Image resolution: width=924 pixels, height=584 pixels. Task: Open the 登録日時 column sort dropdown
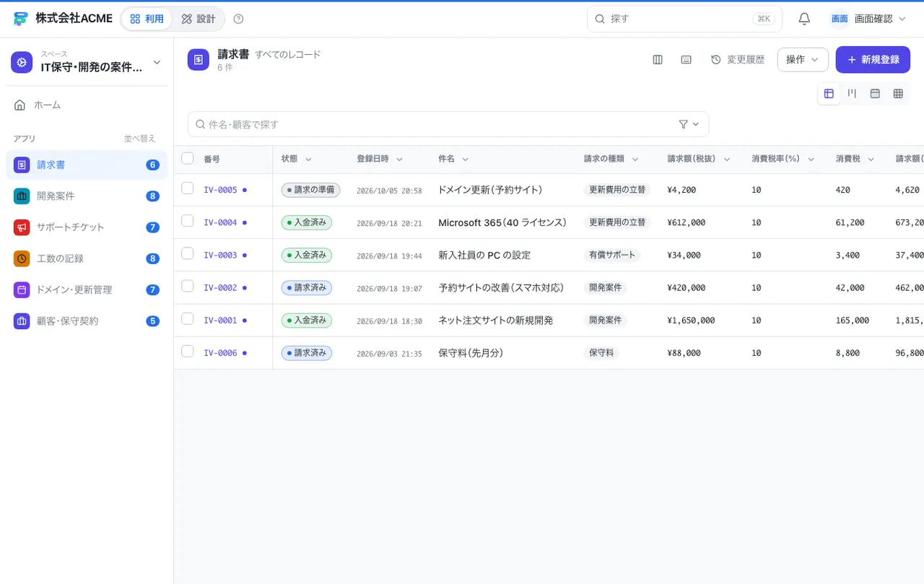[399, 160]
